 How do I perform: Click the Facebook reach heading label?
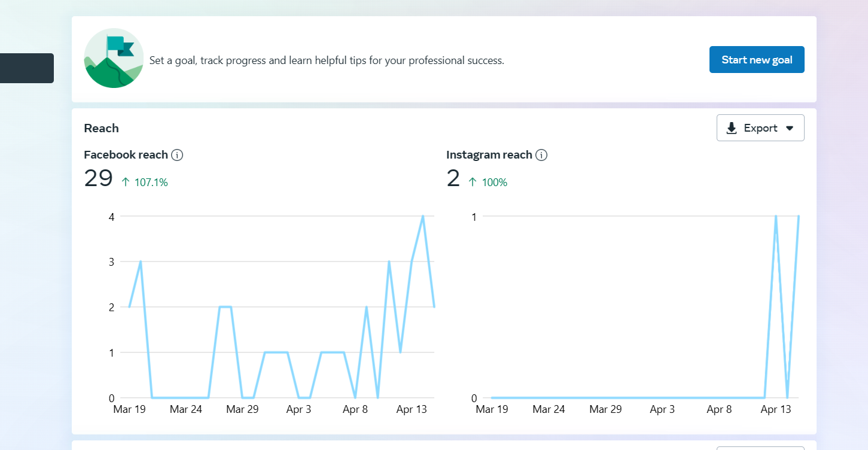click(x=126, y=155)
